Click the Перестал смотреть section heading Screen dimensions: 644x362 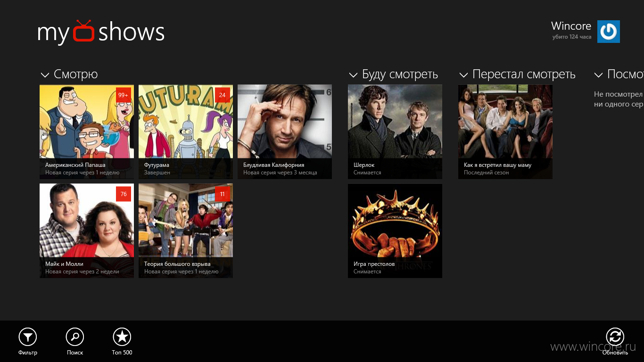524,74
